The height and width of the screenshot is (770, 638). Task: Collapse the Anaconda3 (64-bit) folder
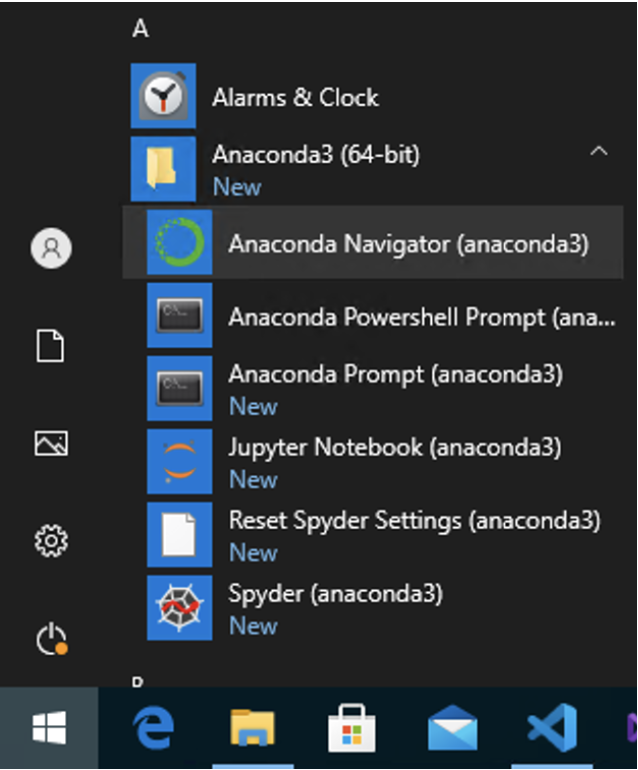pos(316,156)
